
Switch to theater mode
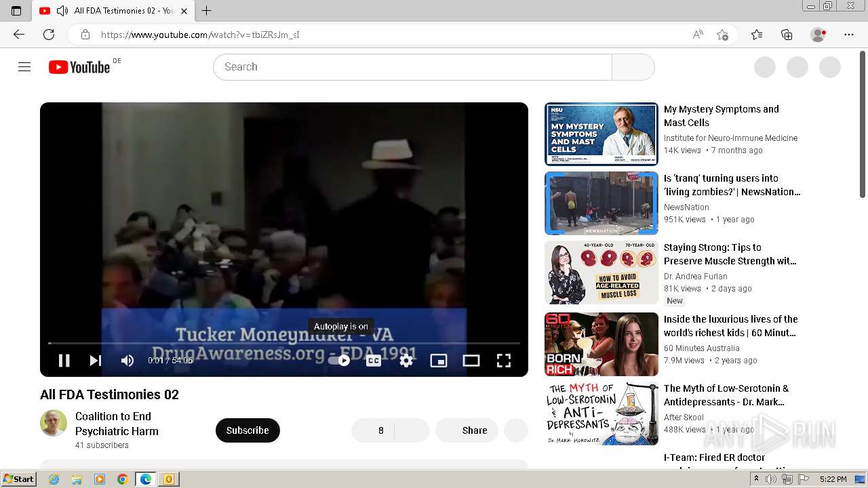pyautogui.click(x=471, y=361)
